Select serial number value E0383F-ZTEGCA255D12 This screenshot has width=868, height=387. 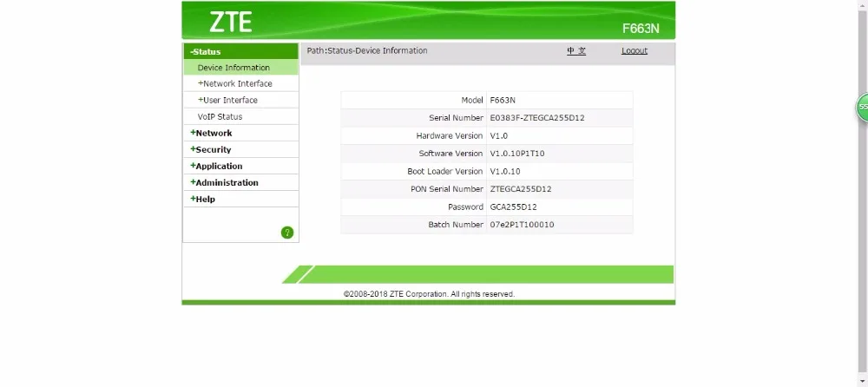537,118
